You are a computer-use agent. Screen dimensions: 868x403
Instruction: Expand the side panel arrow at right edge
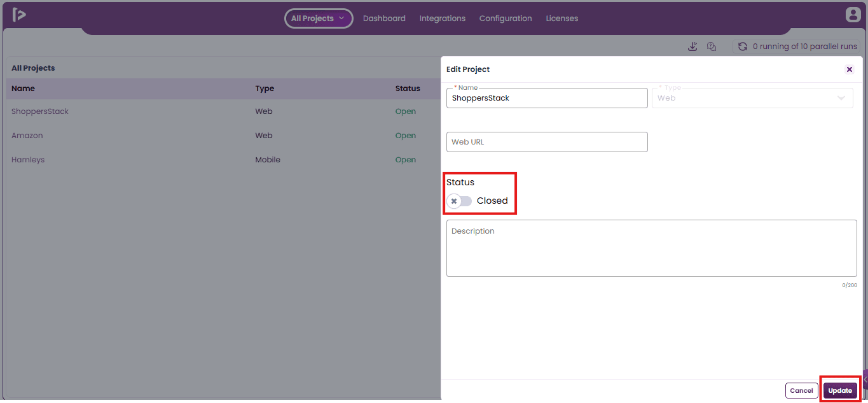pyautogui.click(x=865, y=379)
